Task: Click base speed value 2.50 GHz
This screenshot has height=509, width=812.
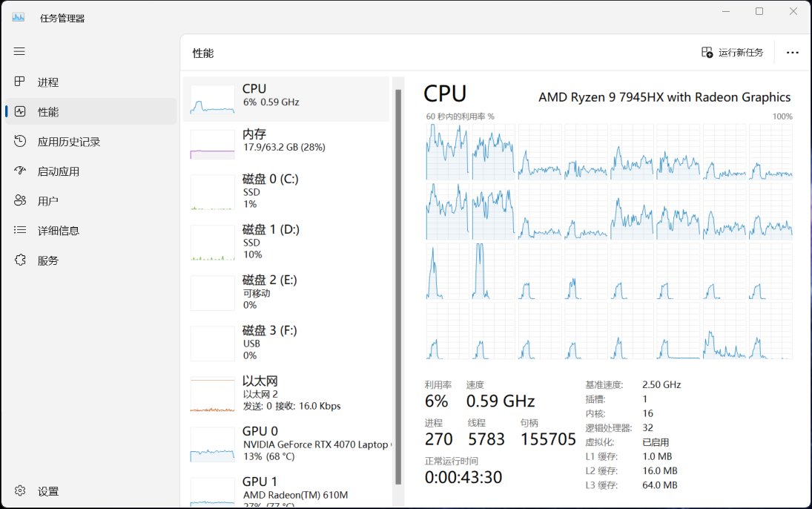Action: pos(661,384)
